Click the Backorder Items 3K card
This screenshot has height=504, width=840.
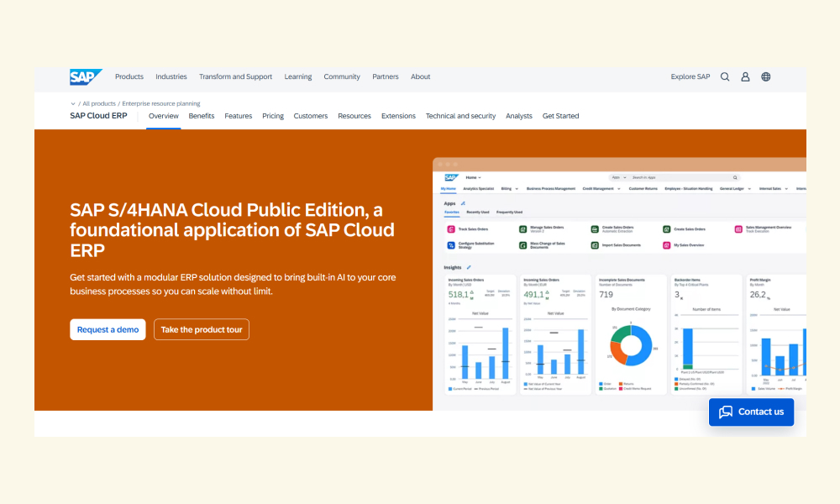(x=706, y=335)
